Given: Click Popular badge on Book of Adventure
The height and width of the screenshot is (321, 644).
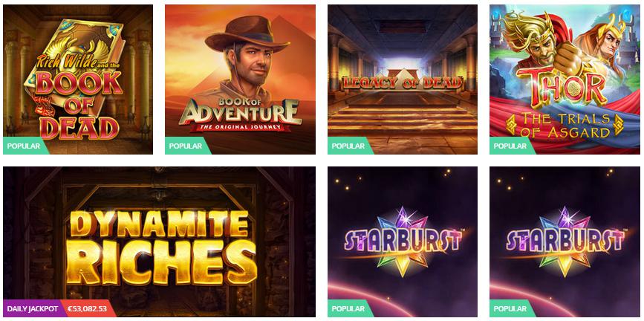Looking at the screenshot, I should pyautogui.click(x=187, y=146).
